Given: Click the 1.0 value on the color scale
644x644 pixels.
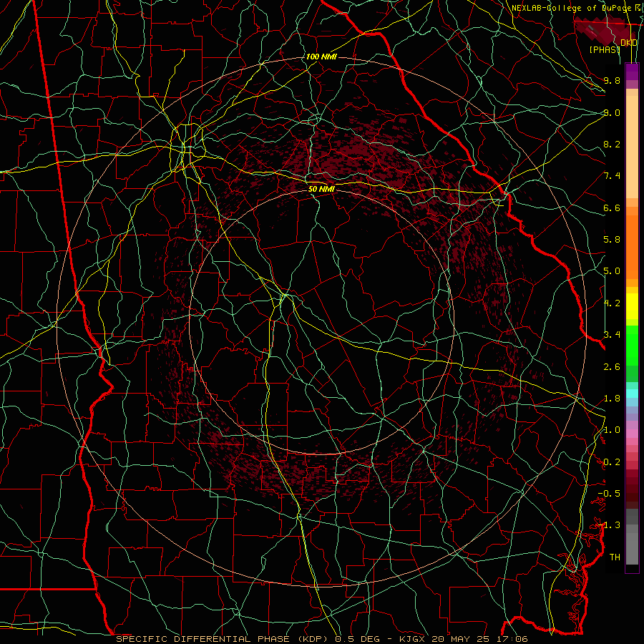Looking at the screenshot, I should [x=612, y=430].
